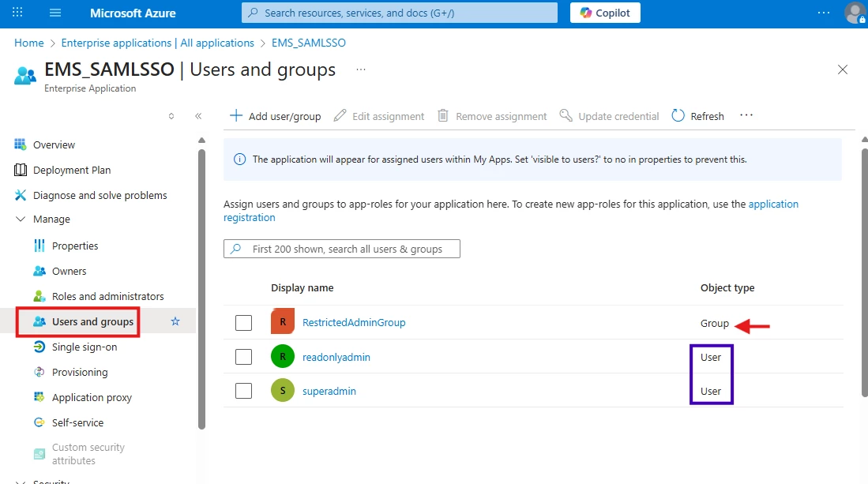
Task: Click the Diagnose wrench icon
Action: 21,195
